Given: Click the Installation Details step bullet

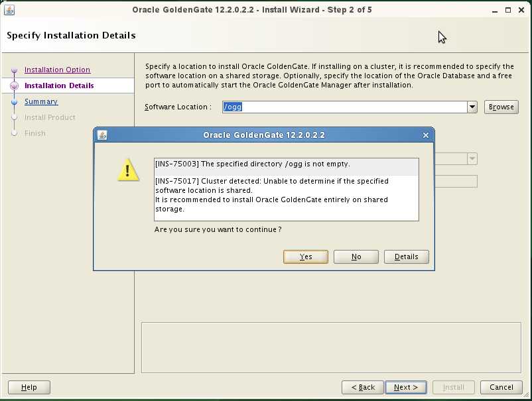Looking at the screenshot, I should point(14,86).
